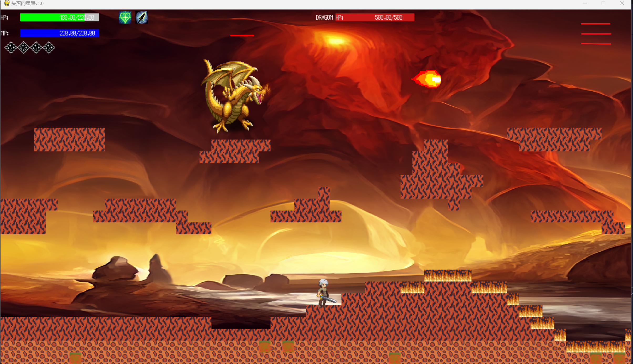Minimize the game window
Screen dimensions: 633x364
pos(585,3)
